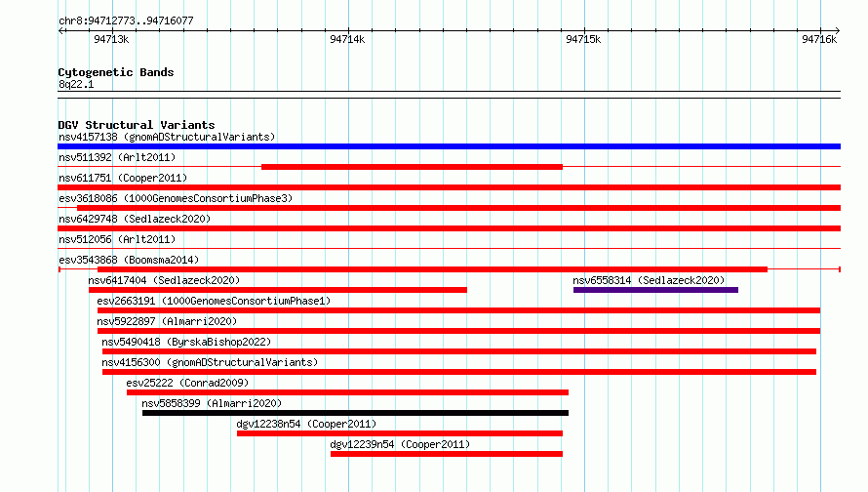Click the DGV Structural Variants track title

[x=137, y=125]
